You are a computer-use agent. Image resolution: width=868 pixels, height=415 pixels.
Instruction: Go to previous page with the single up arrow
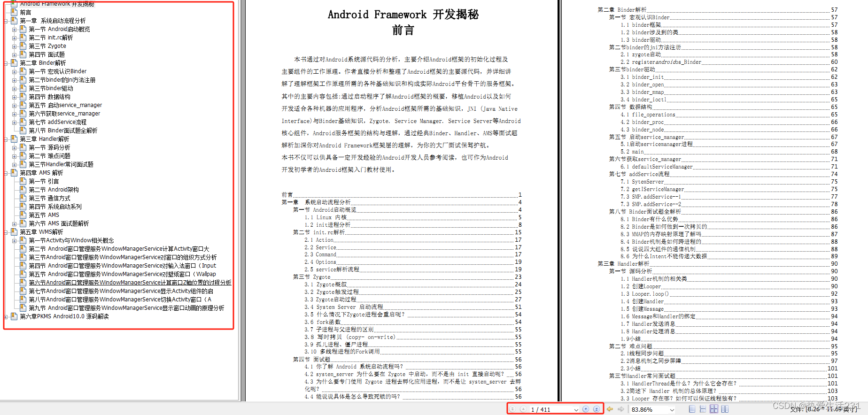[523, 409]
